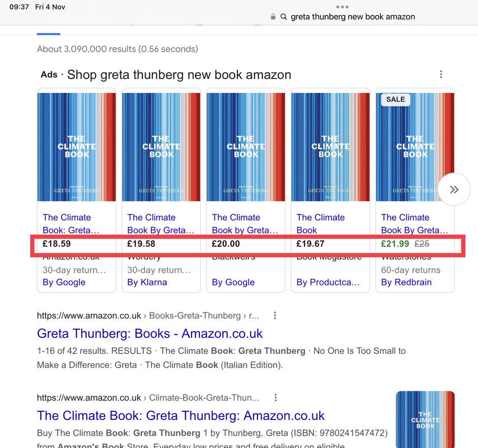
Task: Tap the £18.59 price
Action: 57,244
